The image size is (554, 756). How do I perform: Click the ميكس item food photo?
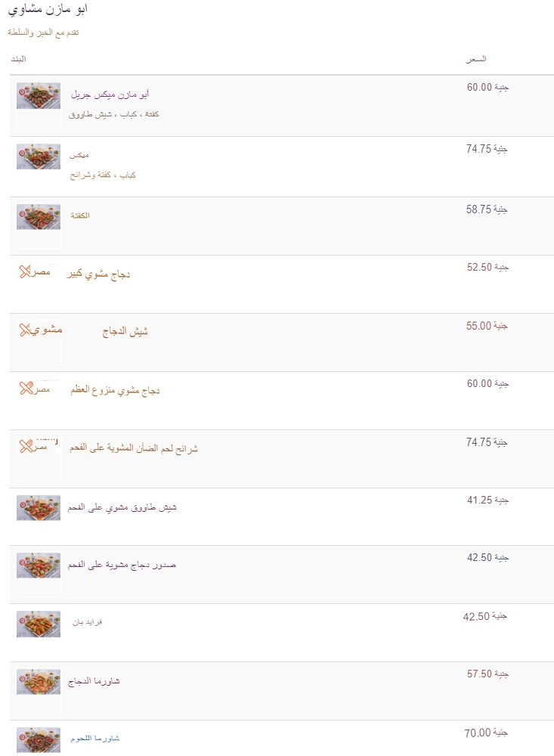click(39, 156)
